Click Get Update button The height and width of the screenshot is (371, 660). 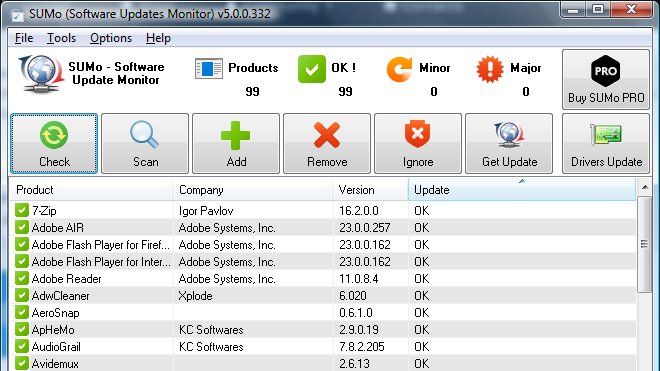[x=509, y=143]
